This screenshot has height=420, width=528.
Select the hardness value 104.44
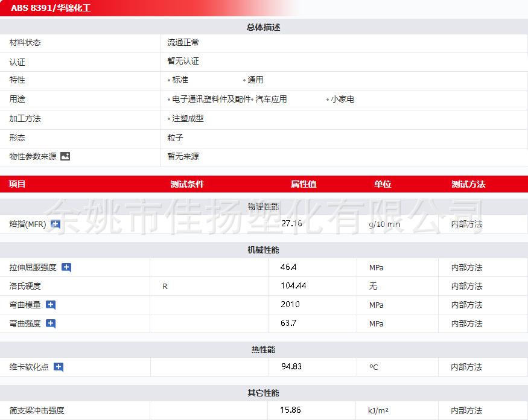(293, 285)
